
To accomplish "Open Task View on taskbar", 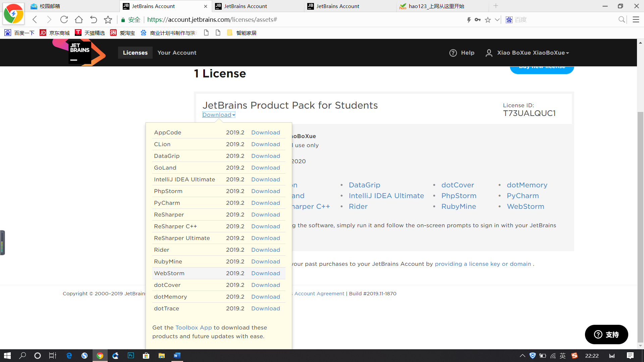I will coord(53,356).
